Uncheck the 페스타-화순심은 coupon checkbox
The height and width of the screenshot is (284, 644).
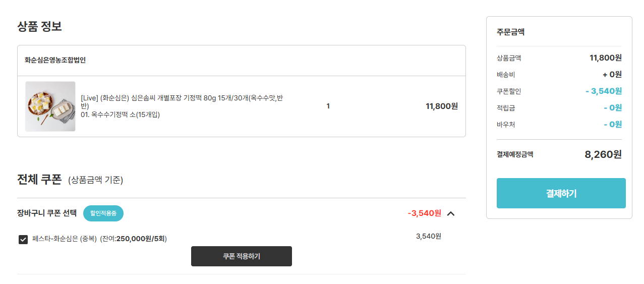[x=23, y=239]
